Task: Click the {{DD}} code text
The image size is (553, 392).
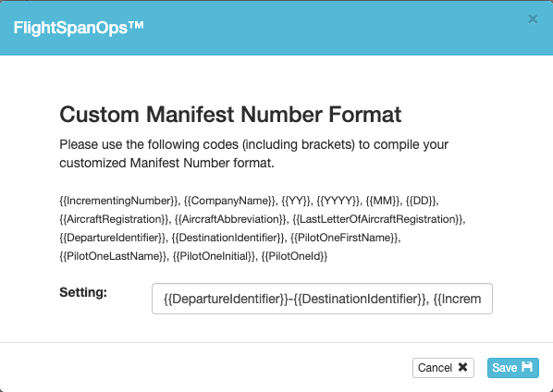Action: (x=421, y=201)
